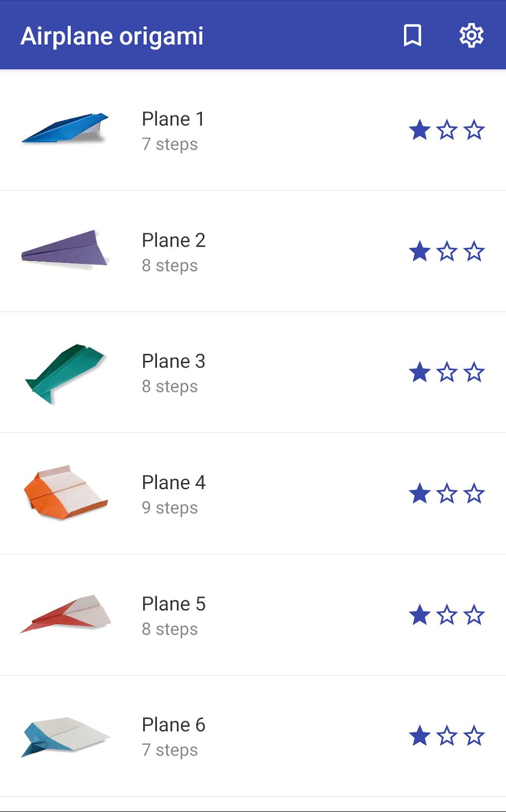Open the green Plane 3 thumbnail

pyautogui.click(x=65, y=372)
